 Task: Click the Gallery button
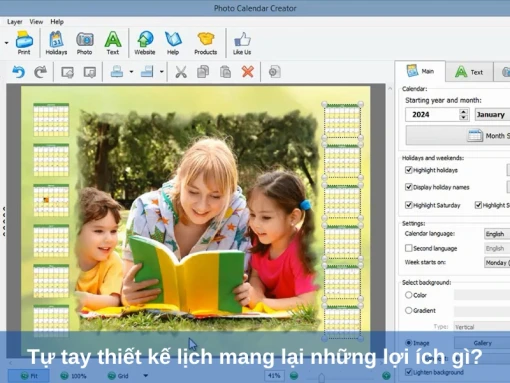[x=482, y=343]
